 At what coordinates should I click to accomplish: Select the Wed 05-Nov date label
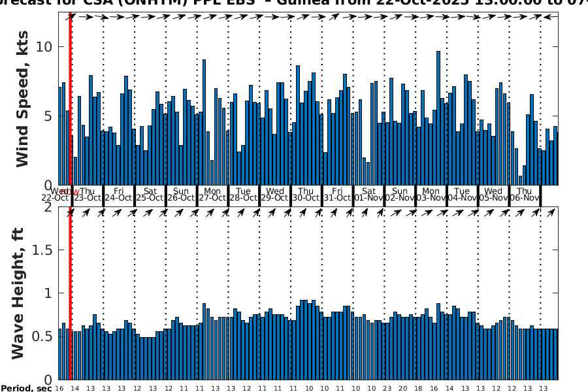494,195
